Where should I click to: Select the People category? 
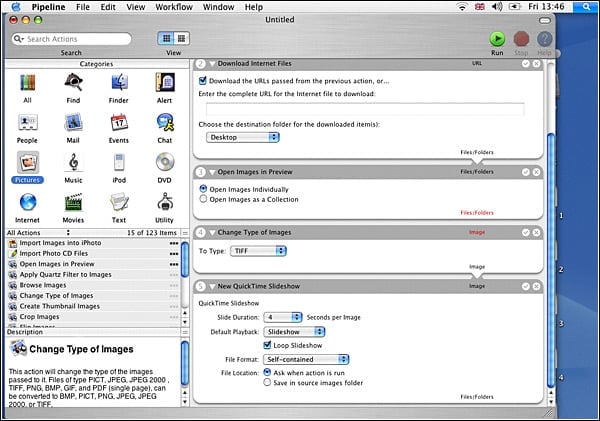[27, 123]
